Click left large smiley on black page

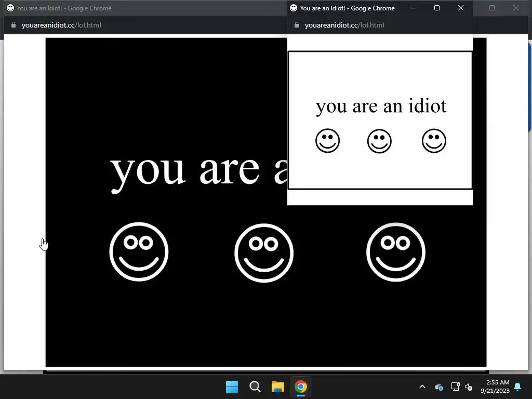click(139, 252)
